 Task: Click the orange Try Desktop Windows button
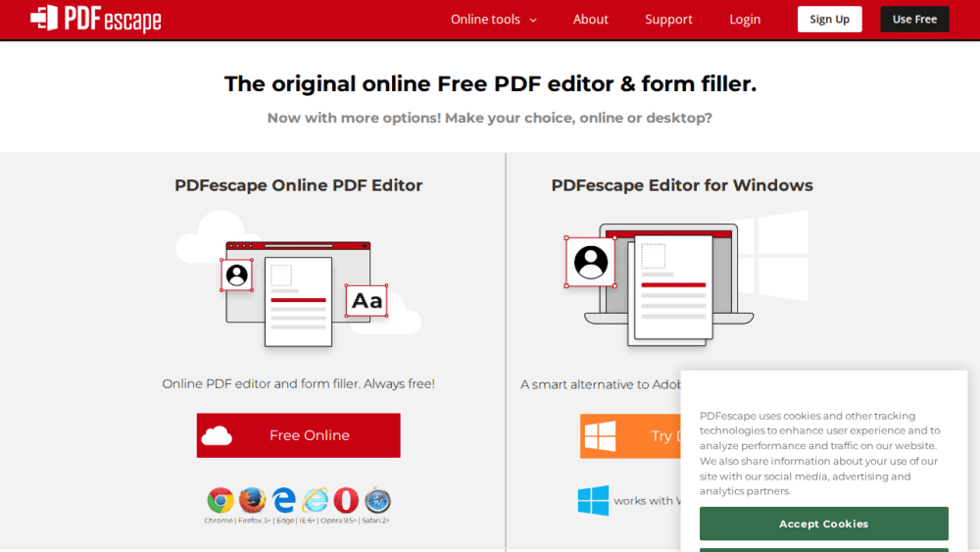(630, 436)
